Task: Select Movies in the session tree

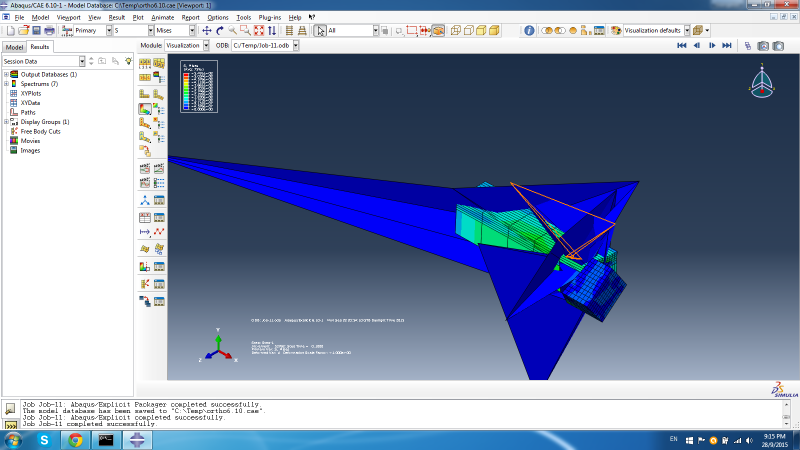Action: pyautogui.click(x=30, y=141)
